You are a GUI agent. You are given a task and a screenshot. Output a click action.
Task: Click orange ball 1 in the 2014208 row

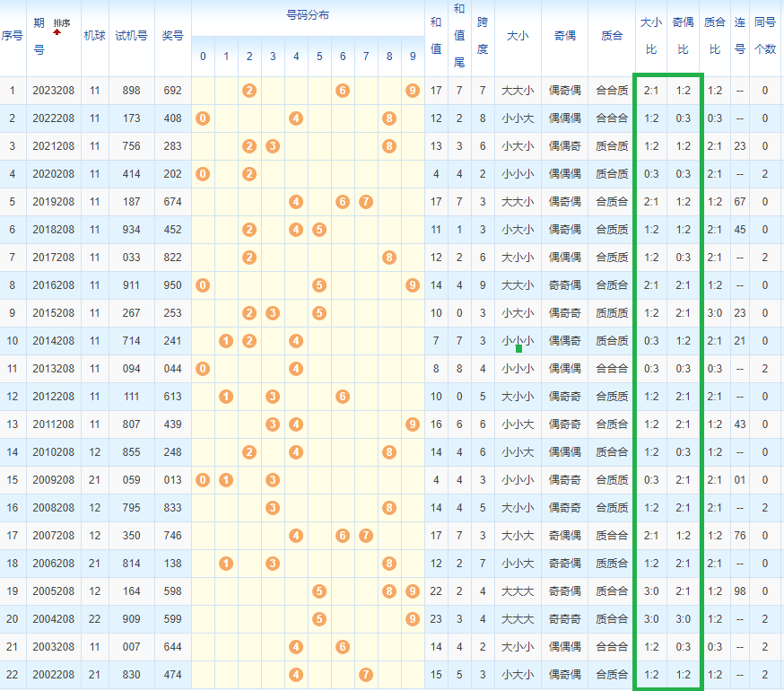click(226, 341)
